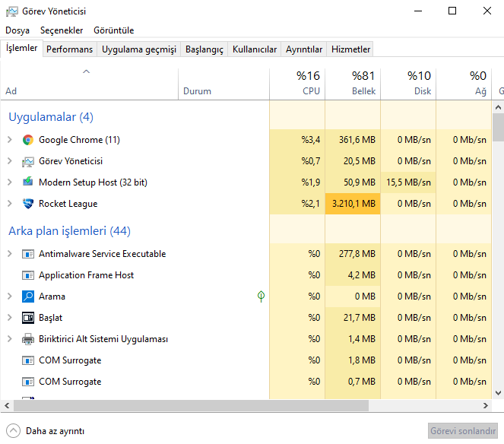Sort processes by Bellek column header

[353, 84]
